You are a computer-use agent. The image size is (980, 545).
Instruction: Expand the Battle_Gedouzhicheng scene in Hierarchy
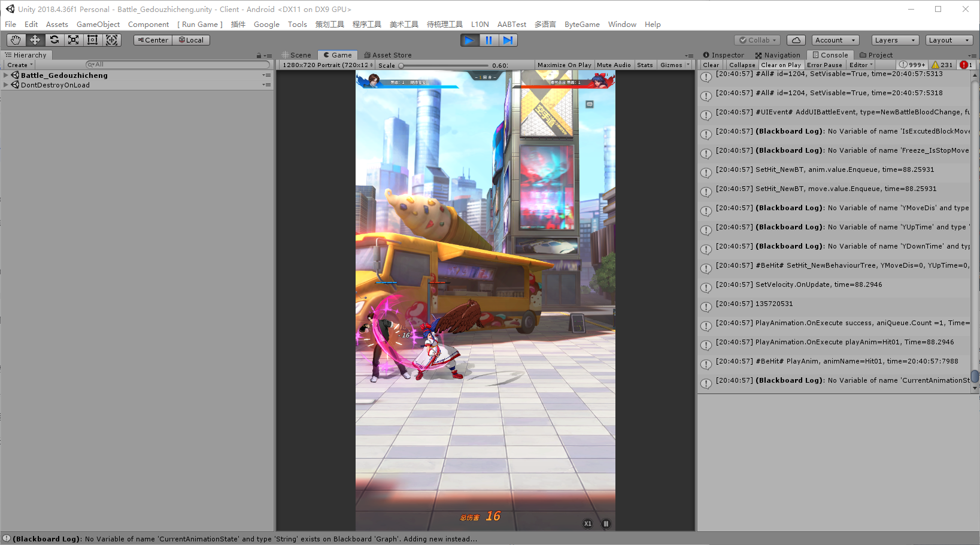(x=6, y=75)
